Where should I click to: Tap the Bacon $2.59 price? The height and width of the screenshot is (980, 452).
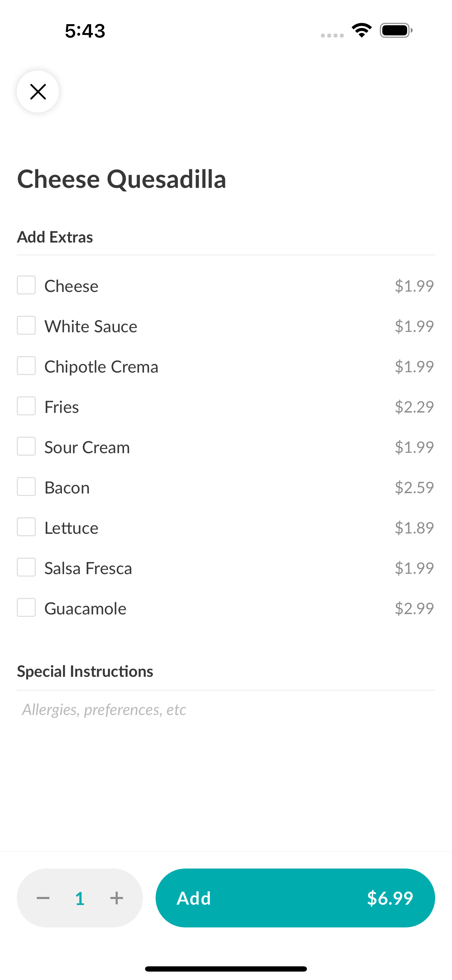pos(414,487)
